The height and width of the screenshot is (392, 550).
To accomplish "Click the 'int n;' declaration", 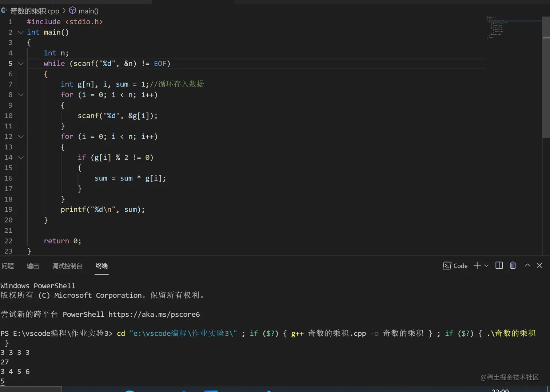I will pos(56,53).
